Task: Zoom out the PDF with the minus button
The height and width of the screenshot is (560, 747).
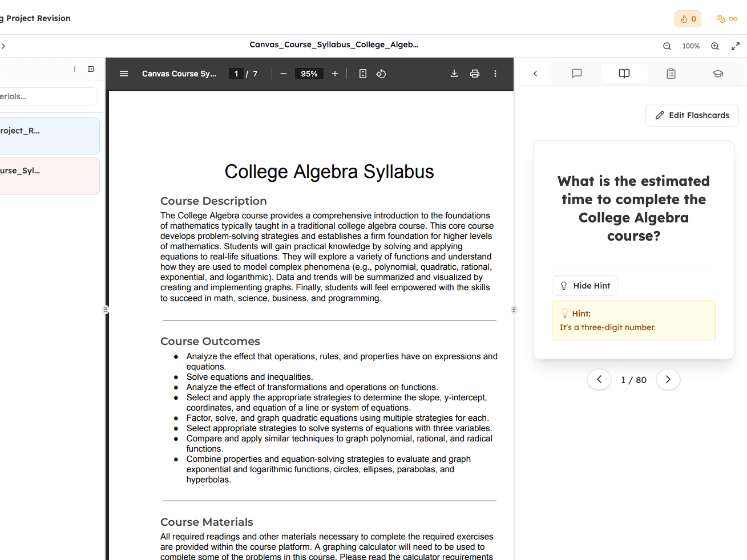Action: pyautogui.click(x=284, y=74)
